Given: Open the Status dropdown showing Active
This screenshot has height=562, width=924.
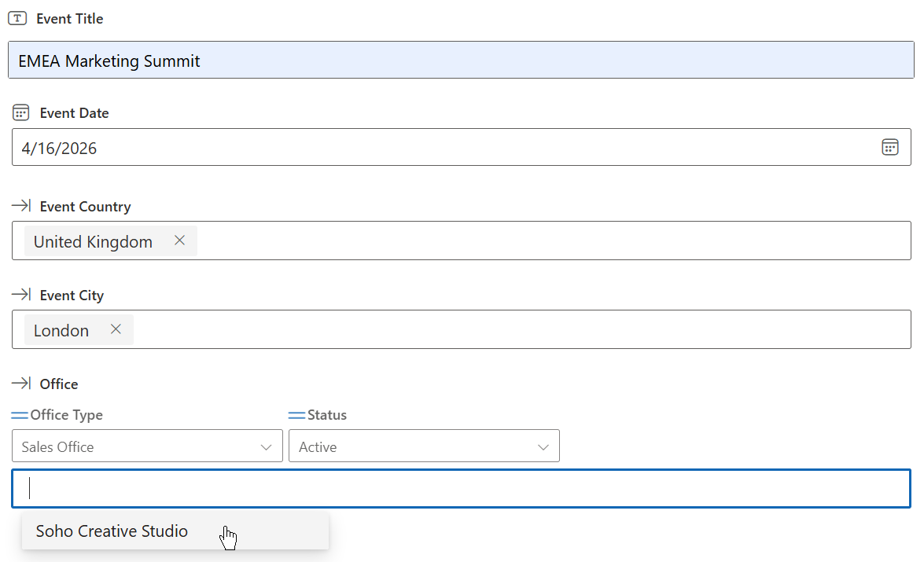Looking at the screenshot, I should 543,446.
